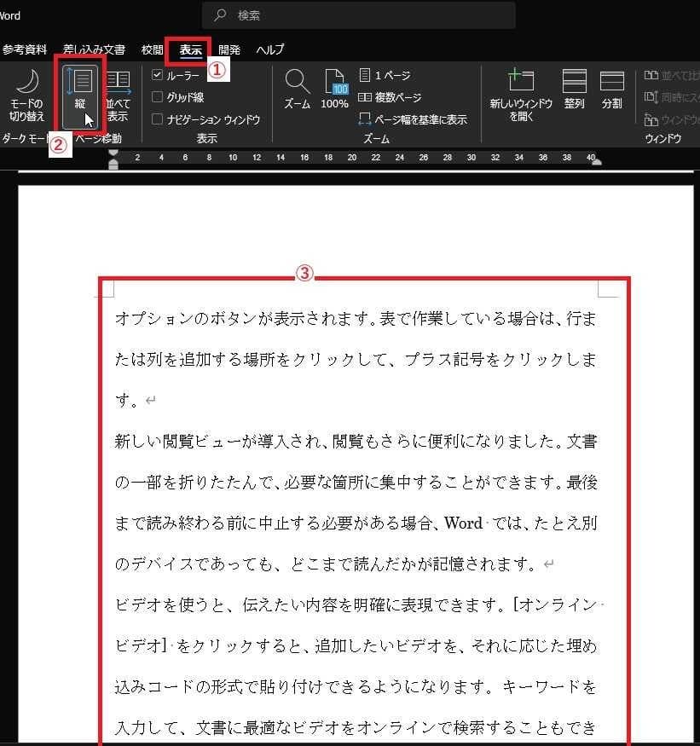The height and width of the screenshot is (746, 700).
Task: Enable the Gridlines (グリッド線) checkbox
Action: click(x=157, y=97)
